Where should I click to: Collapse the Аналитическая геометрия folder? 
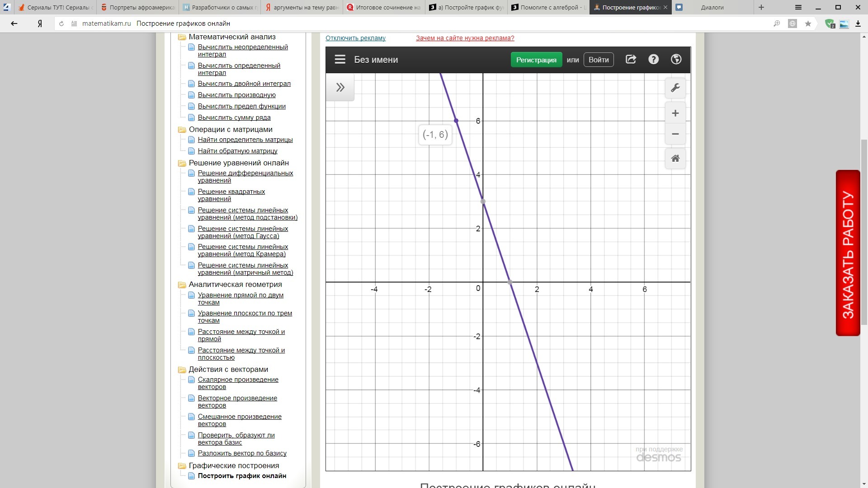point(182,285)
